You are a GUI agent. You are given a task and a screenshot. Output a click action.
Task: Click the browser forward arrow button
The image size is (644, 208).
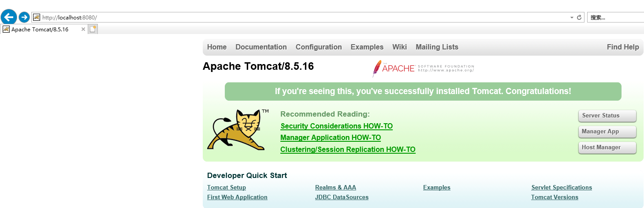24,17
